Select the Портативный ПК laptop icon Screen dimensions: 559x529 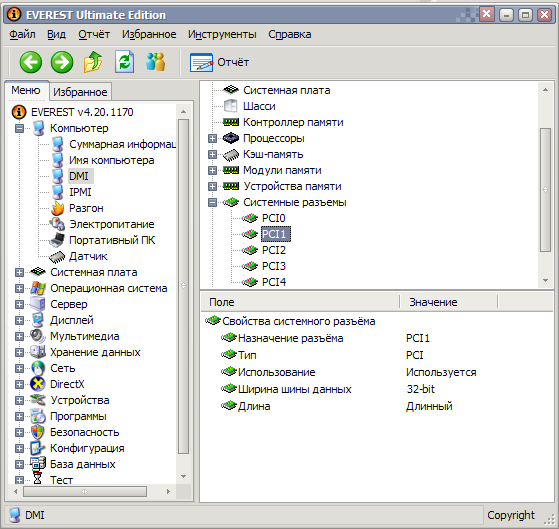[57, 240]
